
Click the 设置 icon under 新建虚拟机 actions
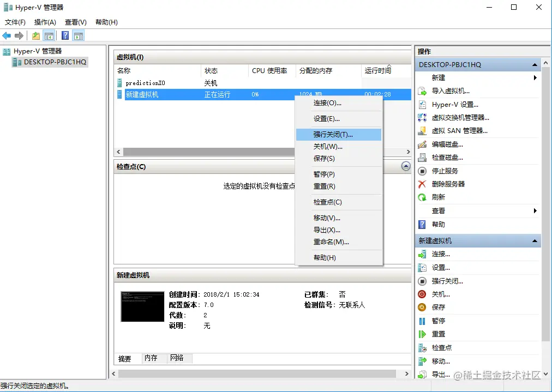[x=422, y=268]
